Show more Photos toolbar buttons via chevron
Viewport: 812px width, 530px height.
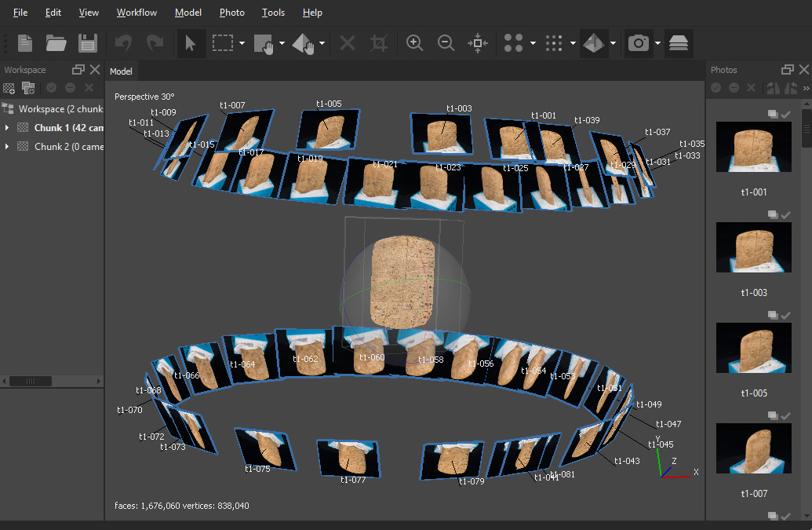(x=806, y=88)
